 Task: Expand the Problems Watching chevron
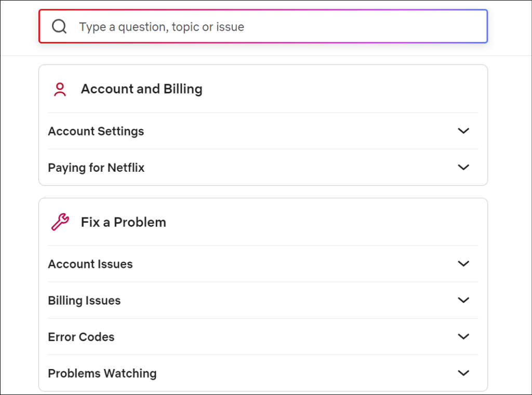coord(463,373)
